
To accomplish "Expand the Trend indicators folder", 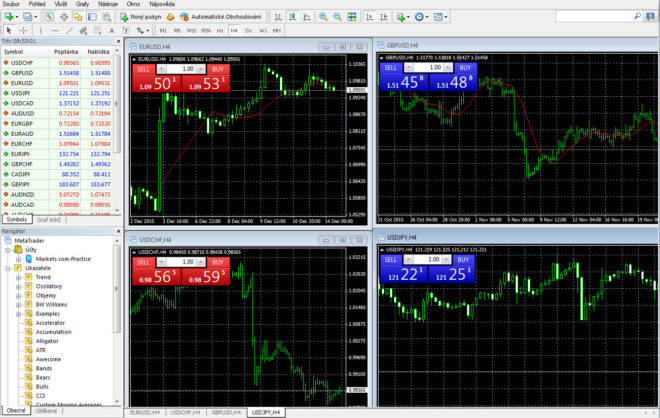I will (19, 277).
